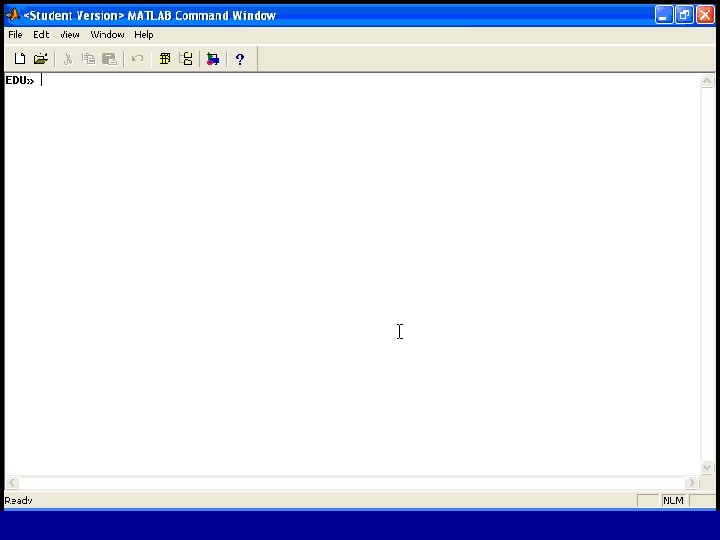This screenshot has height=540, width=720.
Task: Click the Help question mark icon
Action: tap(240, 59)
